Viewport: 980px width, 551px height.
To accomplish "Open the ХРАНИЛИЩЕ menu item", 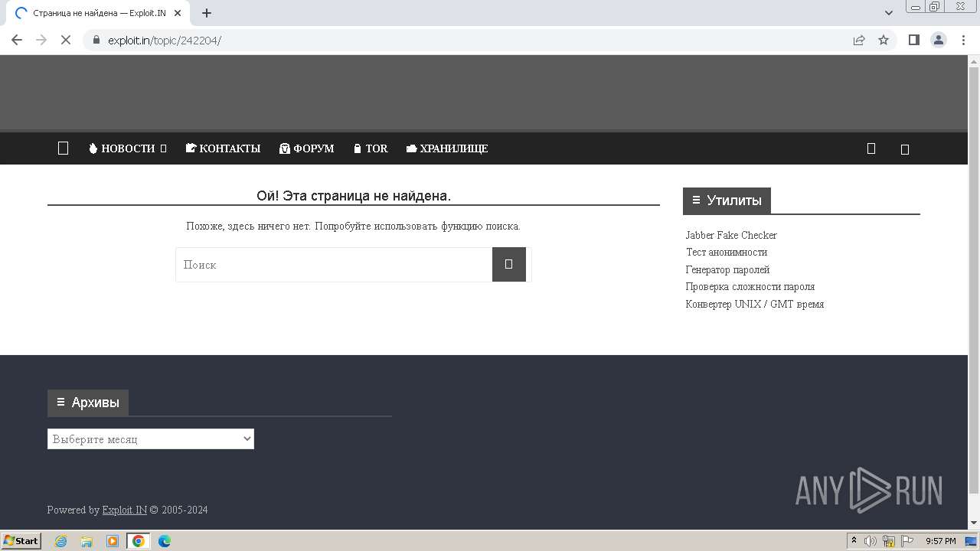I will 447,148.
